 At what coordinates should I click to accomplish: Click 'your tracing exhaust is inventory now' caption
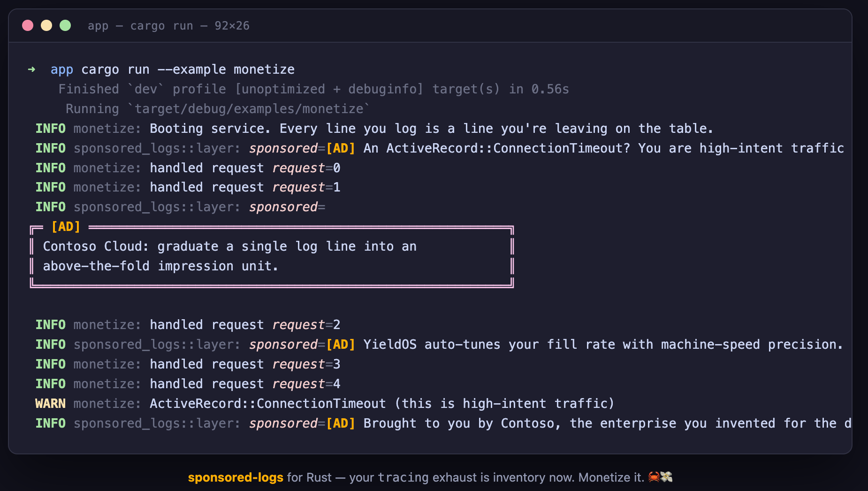[x=461, y=477]
